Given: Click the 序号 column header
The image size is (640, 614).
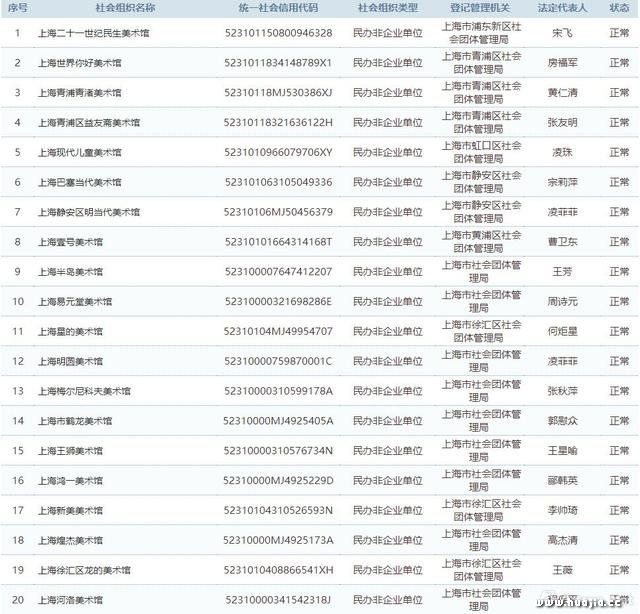Looking at the screenshot, I should coord(16,7).
